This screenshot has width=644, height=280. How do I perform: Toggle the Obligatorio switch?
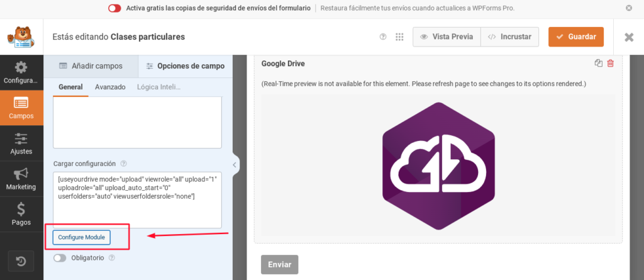[x=60, y=258]
